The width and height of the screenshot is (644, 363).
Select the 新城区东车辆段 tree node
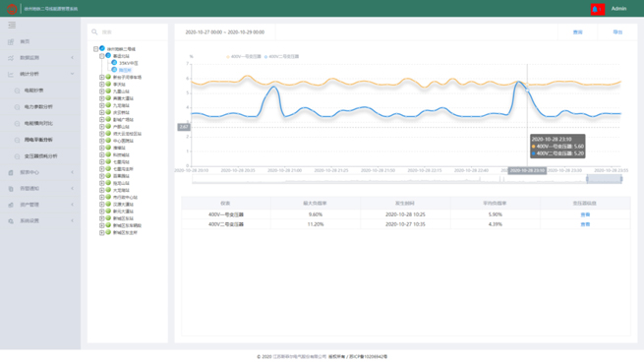pyautogui.click(x=127, y=225)
